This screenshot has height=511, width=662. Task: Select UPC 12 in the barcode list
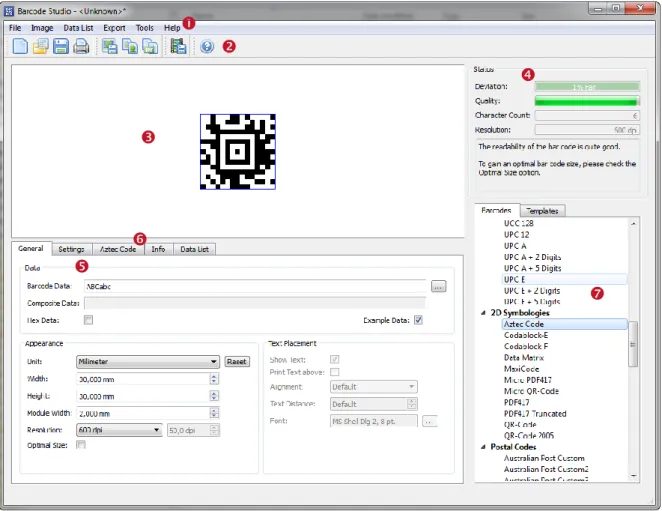(516, 234)
